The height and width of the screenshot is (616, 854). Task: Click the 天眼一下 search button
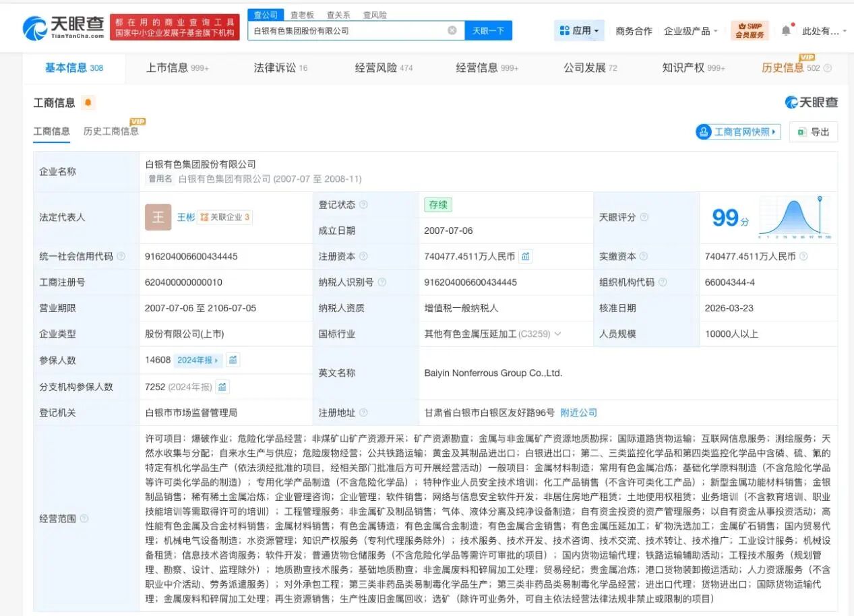click(489, 30)
